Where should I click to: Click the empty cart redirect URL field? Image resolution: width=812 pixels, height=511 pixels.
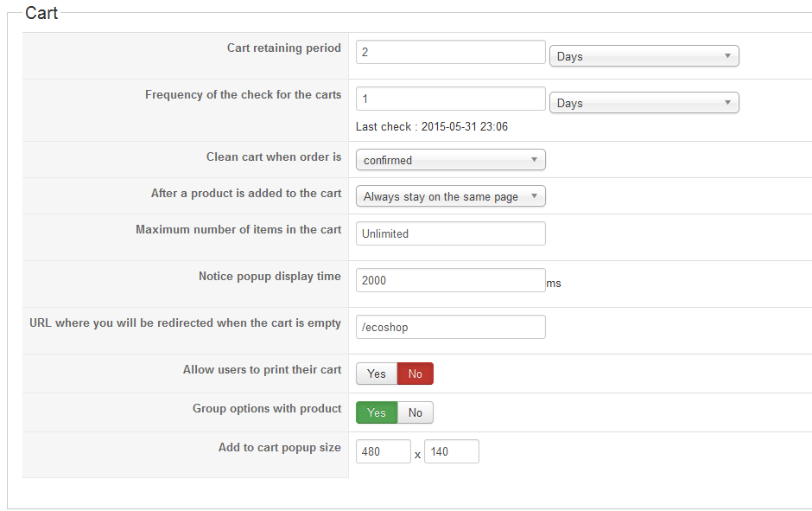tap(450, 327)
